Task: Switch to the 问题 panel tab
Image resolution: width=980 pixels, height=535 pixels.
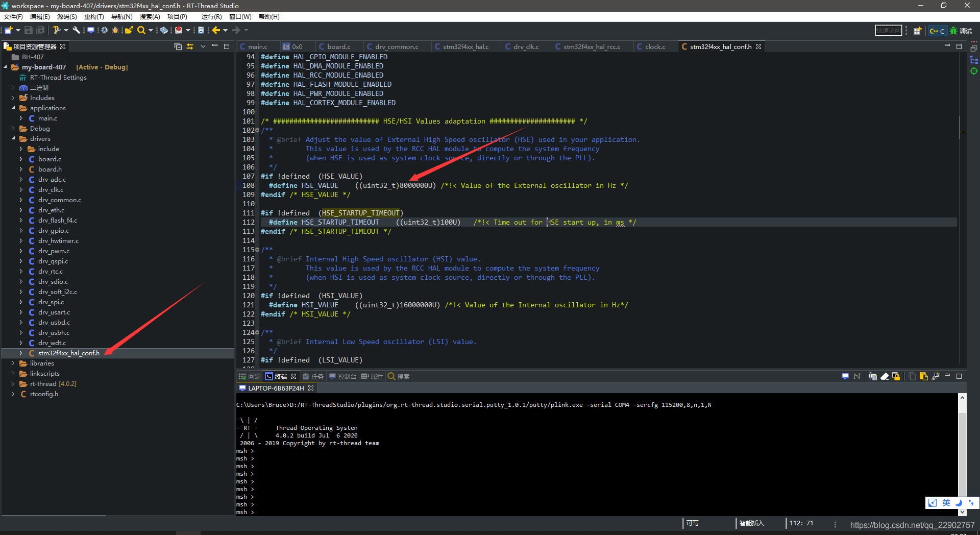Action: point(250,376)
